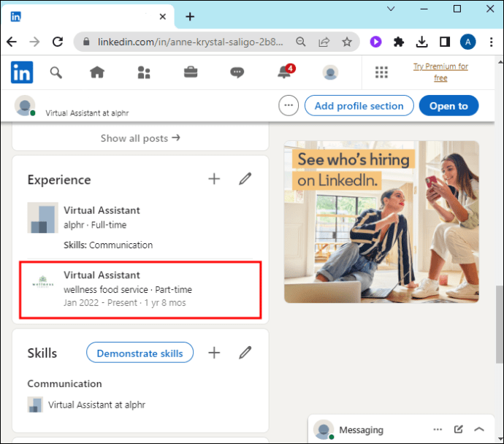Open Messaging speech bubble icon in navbar
The width and height of the screenshot is (504, 444).
(x=237, y=72)
